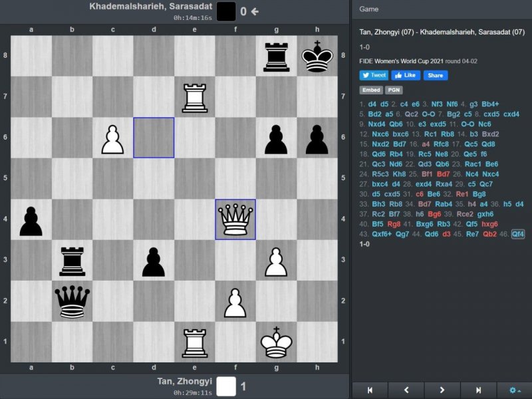Jump to the first move of the game

[370, 390]
